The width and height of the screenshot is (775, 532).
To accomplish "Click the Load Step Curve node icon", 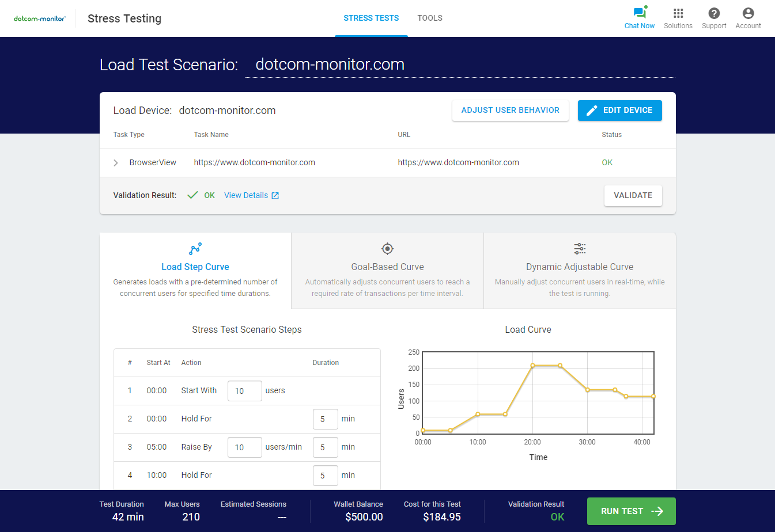I will (x=195, y=249).
